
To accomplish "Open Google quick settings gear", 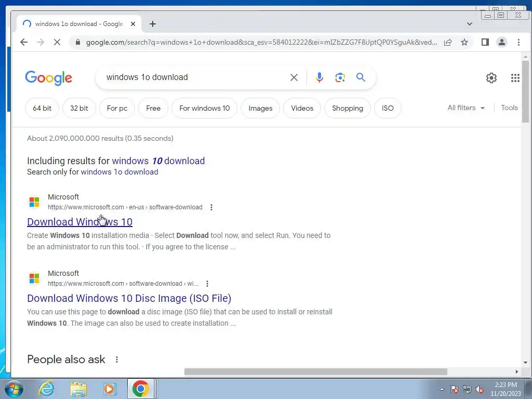I will pyautogui.click(x=491, y=78).
